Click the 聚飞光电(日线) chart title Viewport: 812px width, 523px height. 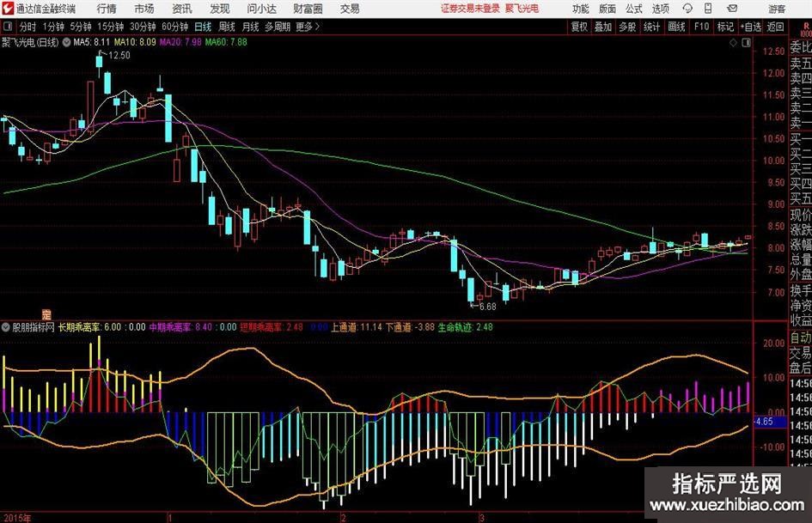(30, 42)
